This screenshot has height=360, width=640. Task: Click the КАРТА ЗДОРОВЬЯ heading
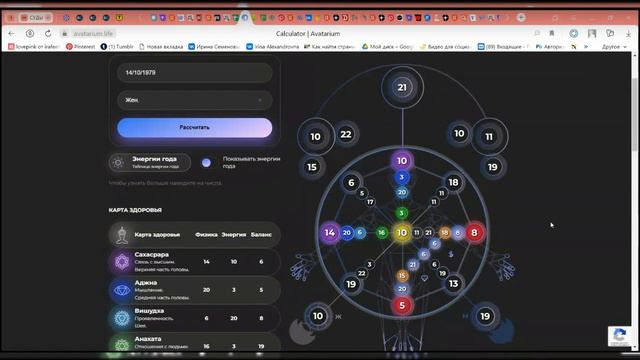[x=135, y=210]
